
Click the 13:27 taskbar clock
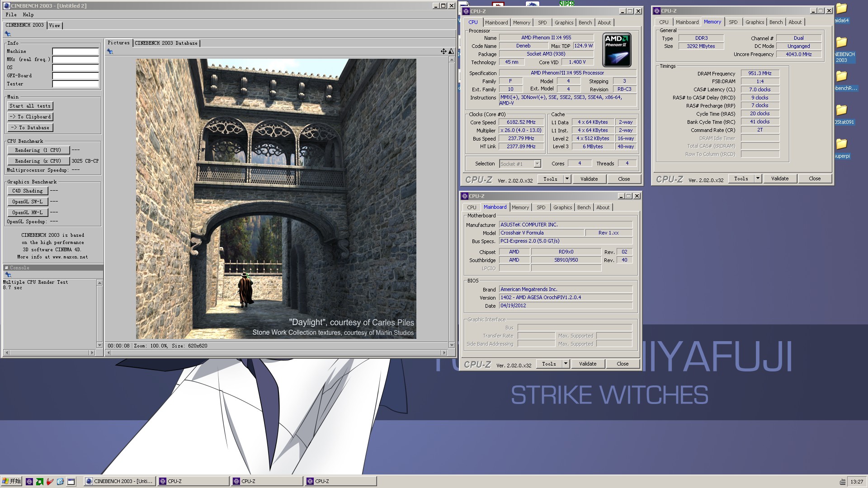pyautogui.click(x=856, y=482)
